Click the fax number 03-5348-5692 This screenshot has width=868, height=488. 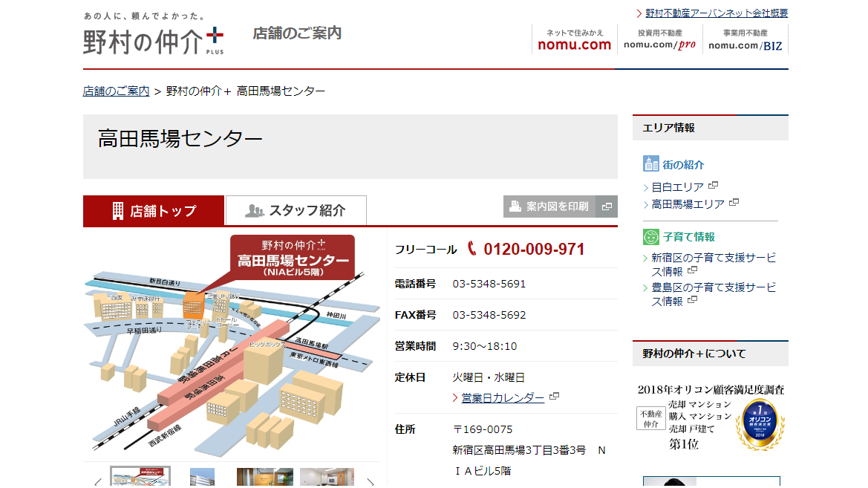click(489, 315)
